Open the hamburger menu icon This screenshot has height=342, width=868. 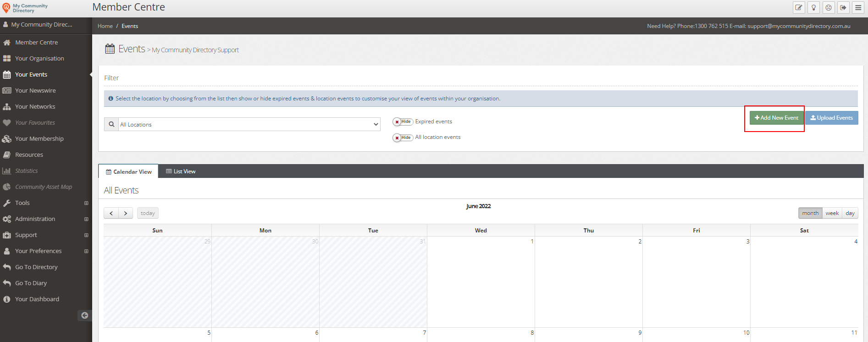[858, 7]
